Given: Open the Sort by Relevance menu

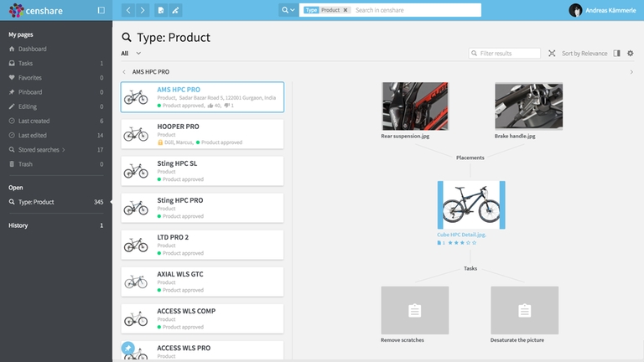Looking at the screenshot, I should [584, 54].
